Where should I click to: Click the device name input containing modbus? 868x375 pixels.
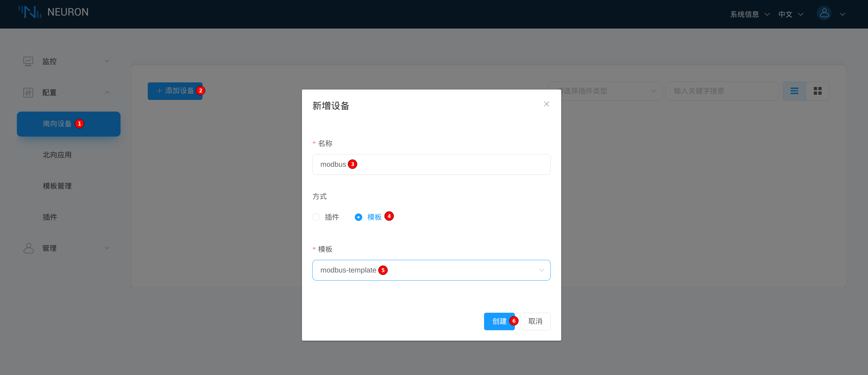click(x=431, y=164)
